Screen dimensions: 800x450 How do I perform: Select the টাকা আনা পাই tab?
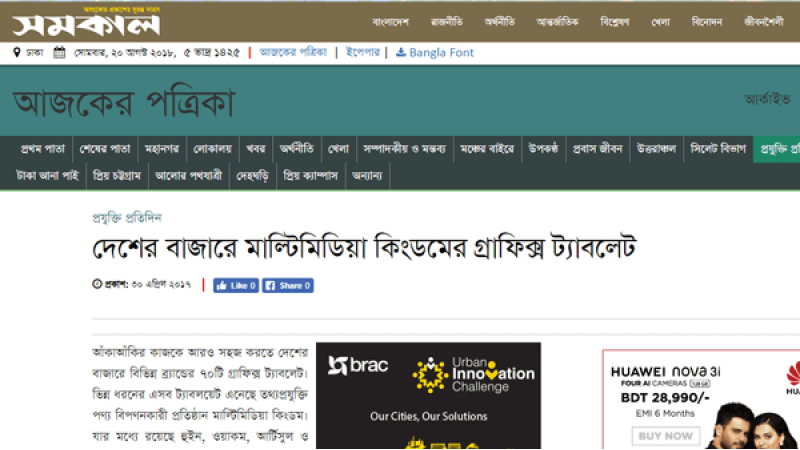[47, 176]
